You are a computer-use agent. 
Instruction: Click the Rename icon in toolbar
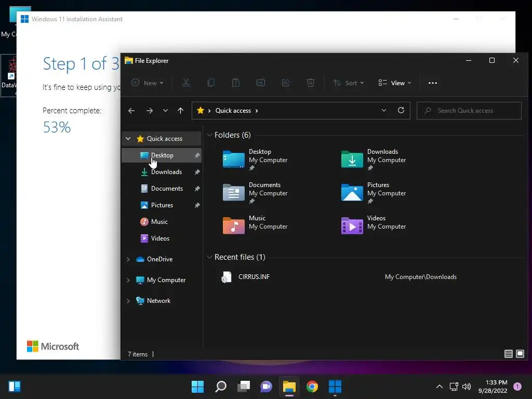pos(261,83)
